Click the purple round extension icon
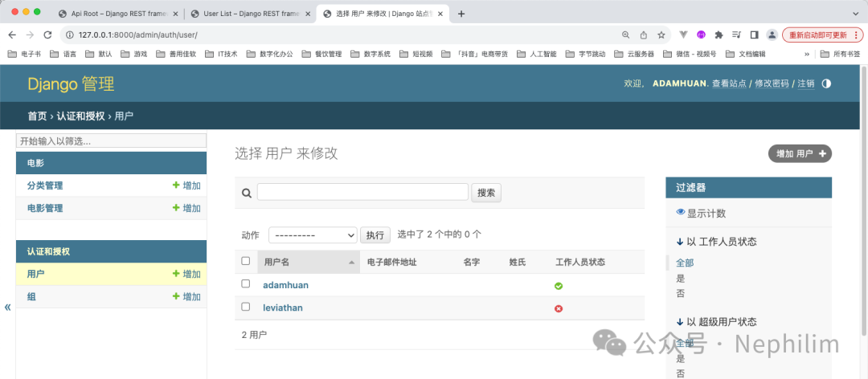Viewport: 868px width, 379px height. click(x=701, y=35)
